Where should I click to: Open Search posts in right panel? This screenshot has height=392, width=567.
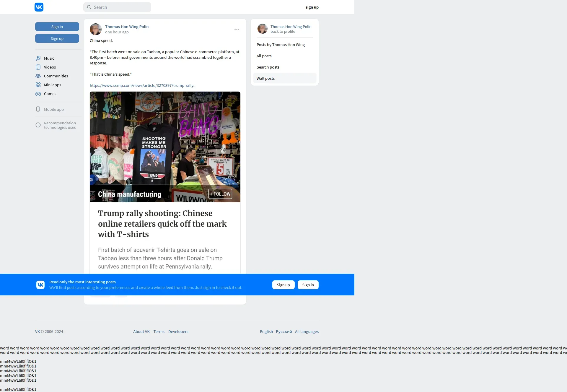click(268, 67)
